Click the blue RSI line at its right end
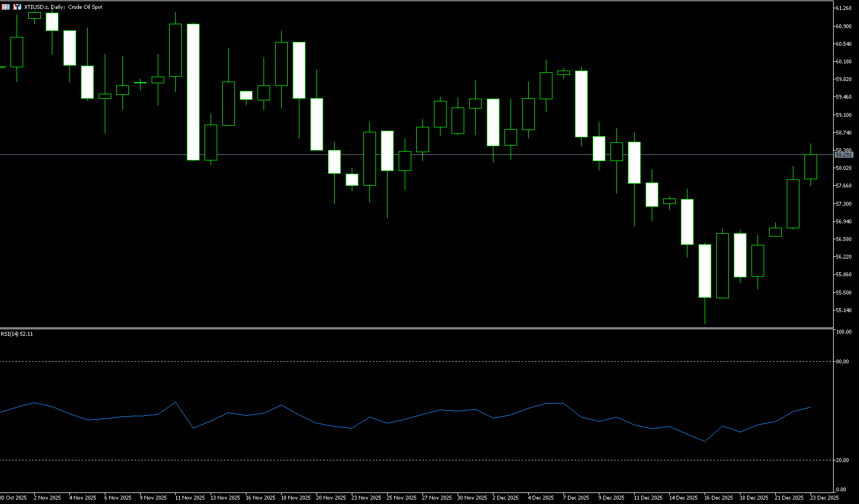Viewport: 859px width, 504px height. [810, 408]
